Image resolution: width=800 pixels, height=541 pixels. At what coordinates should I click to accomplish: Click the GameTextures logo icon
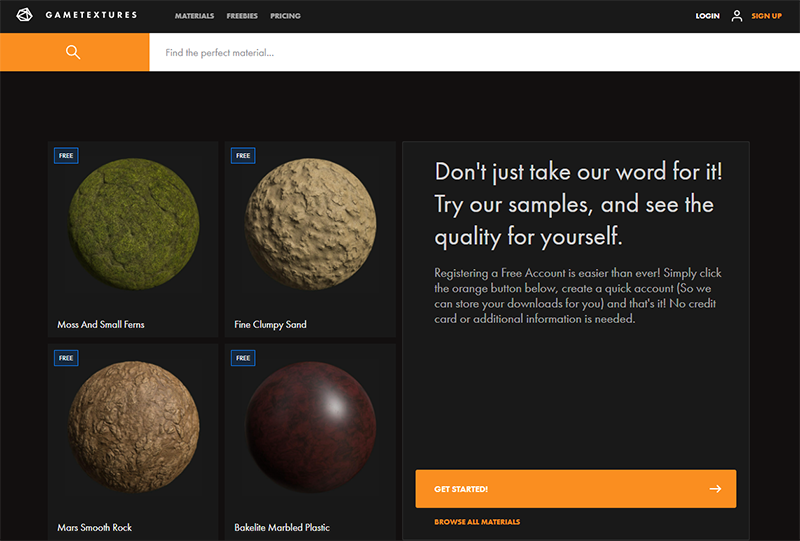click(25, 16)
